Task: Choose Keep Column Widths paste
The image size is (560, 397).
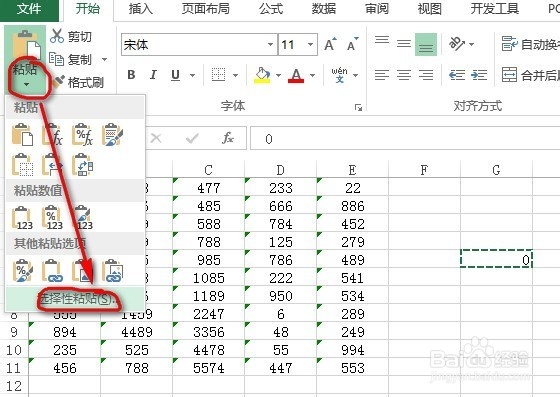Action: point(52,165)
